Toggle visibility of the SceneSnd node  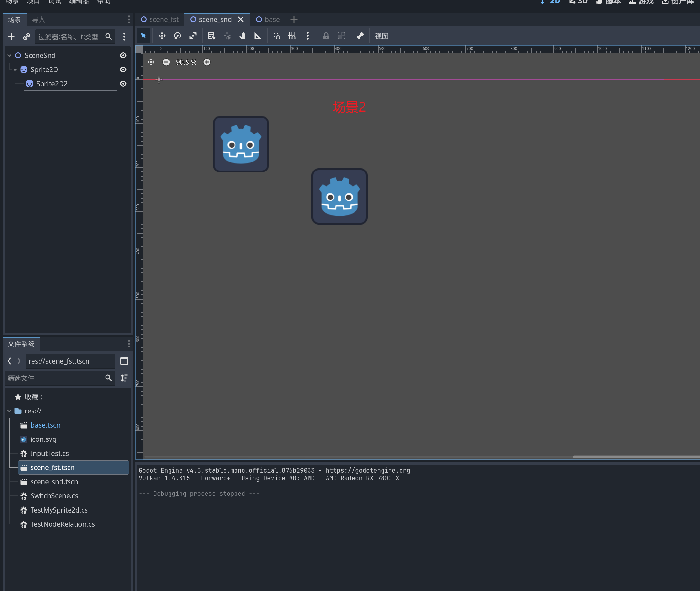123,55
